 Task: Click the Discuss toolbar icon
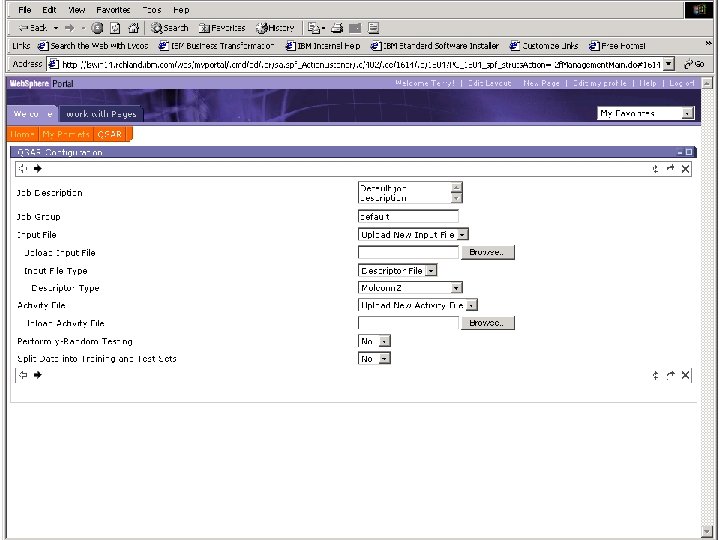tap(373, 28)
